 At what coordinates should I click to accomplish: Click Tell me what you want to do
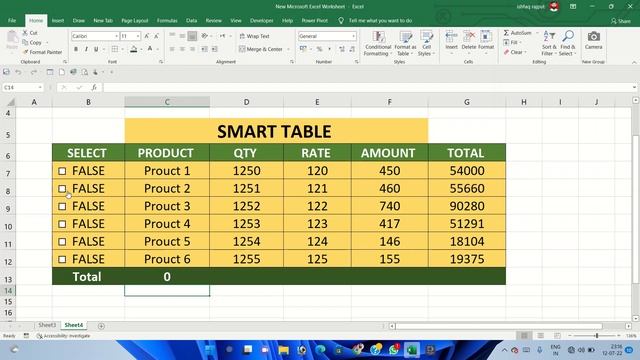380,20
